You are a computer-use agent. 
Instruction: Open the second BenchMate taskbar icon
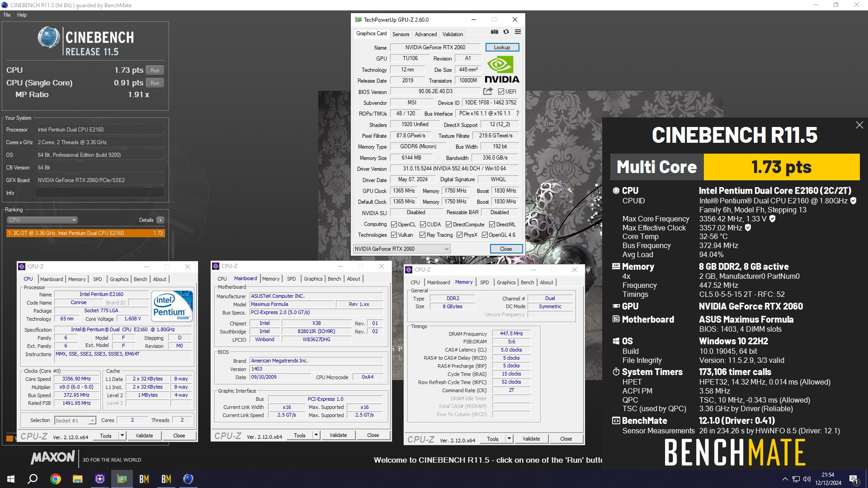click(166, 479)
